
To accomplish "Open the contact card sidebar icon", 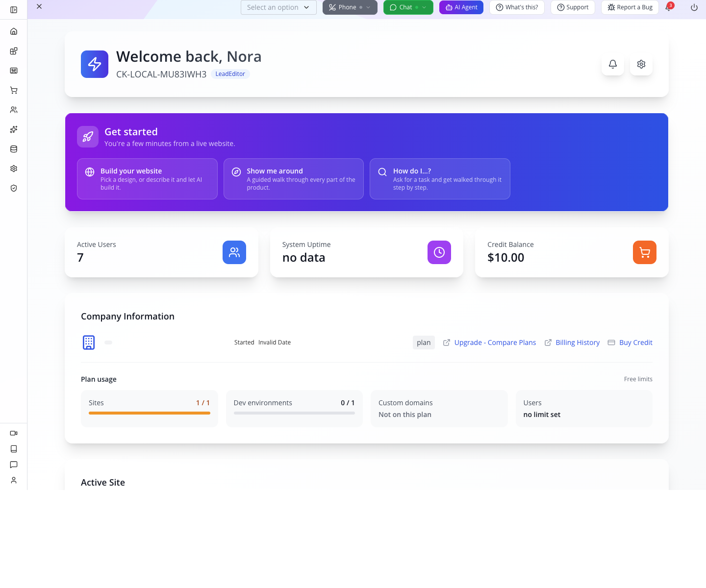I will pos(14,71).
